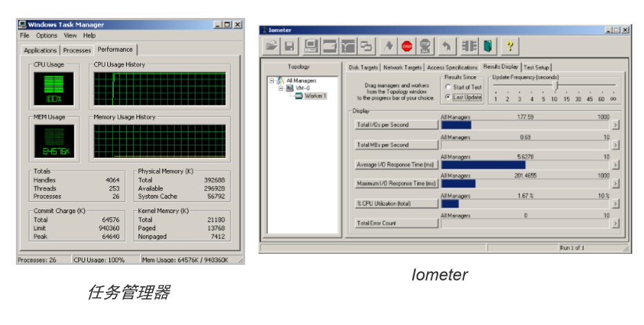
Task: Open arrow next to Maximum I/O Response Time bar
Action: coord(615,183)
